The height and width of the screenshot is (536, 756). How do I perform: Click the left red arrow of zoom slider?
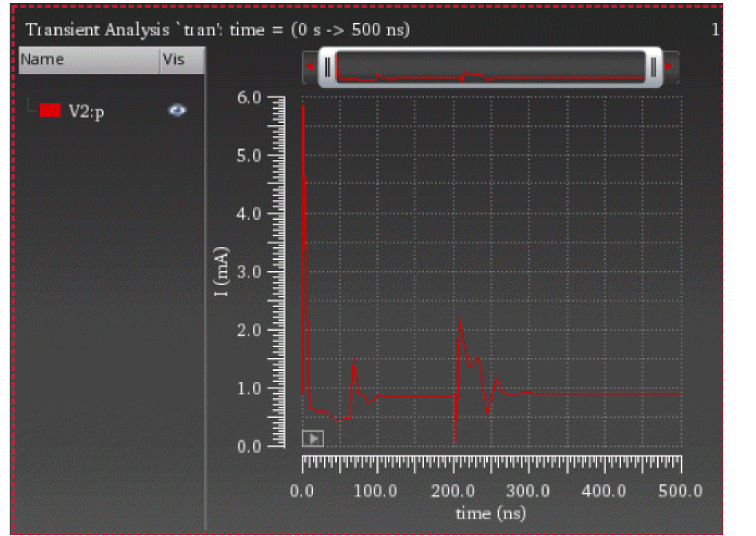tap(310, 66)
